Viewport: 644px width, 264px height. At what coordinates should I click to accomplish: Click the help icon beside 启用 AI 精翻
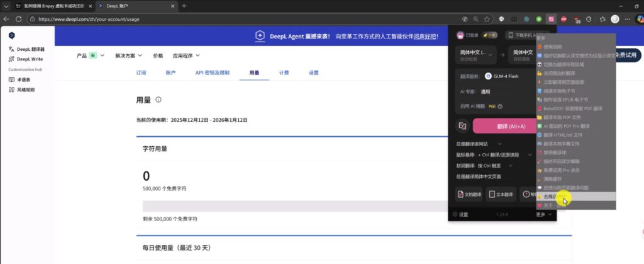pyautogui.click(x=500, y=106)
